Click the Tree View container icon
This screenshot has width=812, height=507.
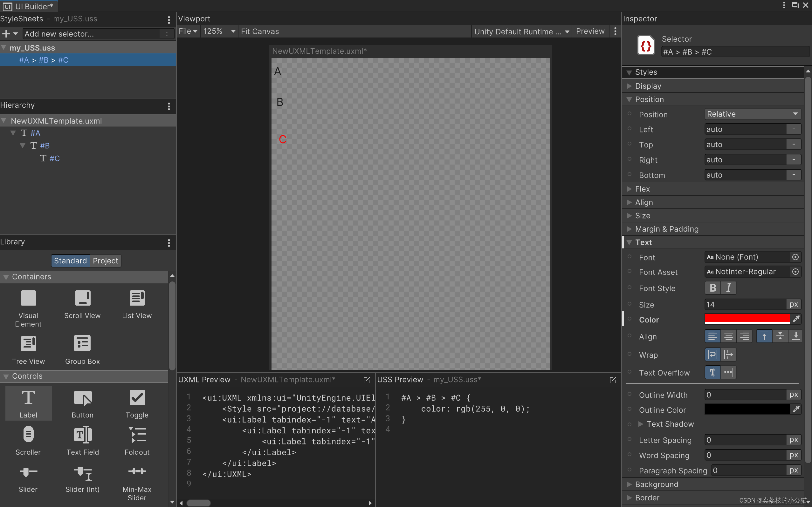point(28,343)
